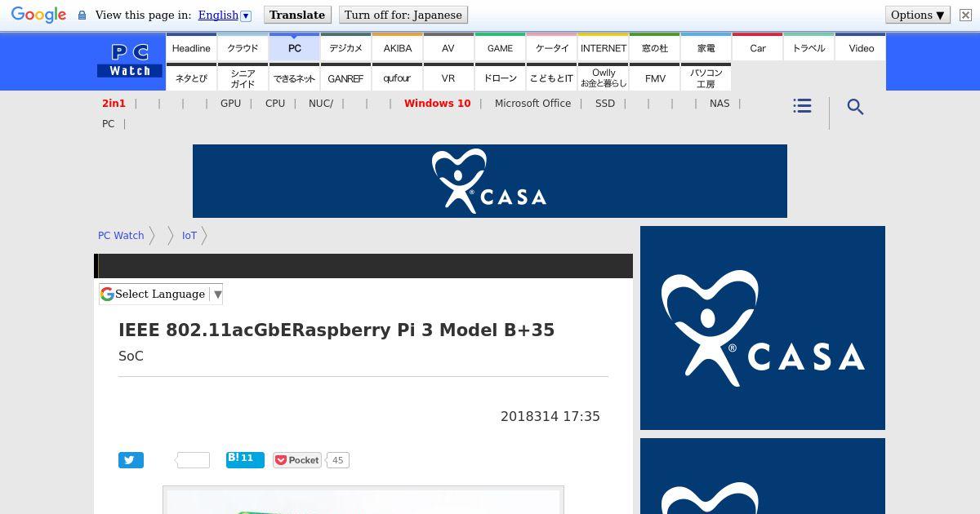This screenshot has height=514, width=980.
Task: Follow the CPU topic link
Action: pyautogui.click(x=275, y=104)
